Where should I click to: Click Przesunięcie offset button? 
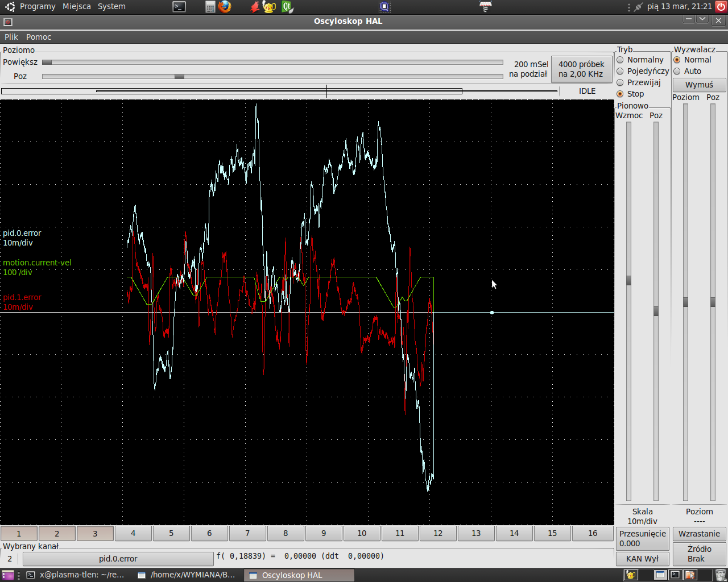click(643, 538)
